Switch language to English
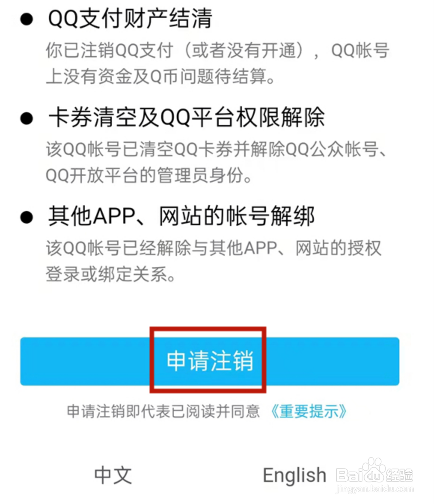Screen dimensions: 438x504 pos(294,476)
